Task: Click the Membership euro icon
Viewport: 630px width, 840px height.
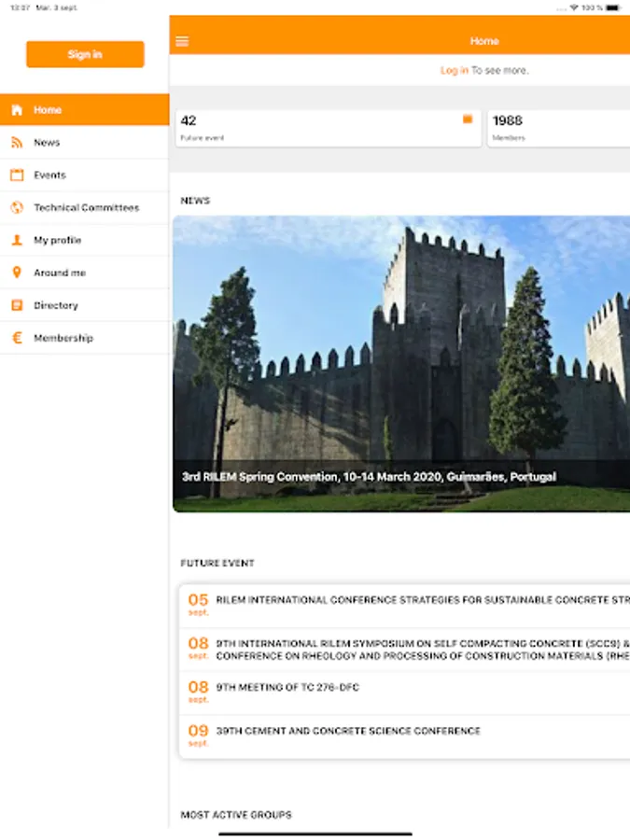Action: (17, 338)
